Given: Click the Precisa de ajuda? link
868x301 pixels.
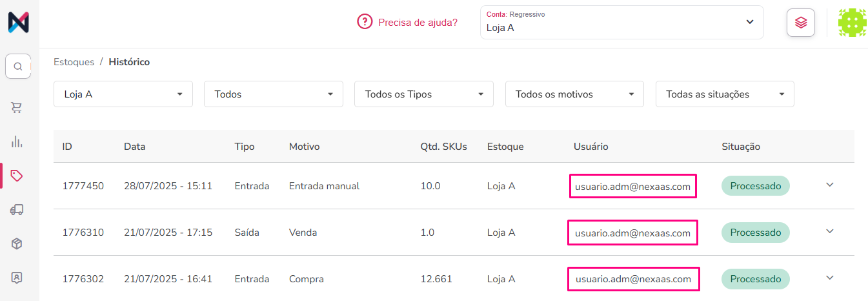Looking at the screenshot, I should 418,22.
